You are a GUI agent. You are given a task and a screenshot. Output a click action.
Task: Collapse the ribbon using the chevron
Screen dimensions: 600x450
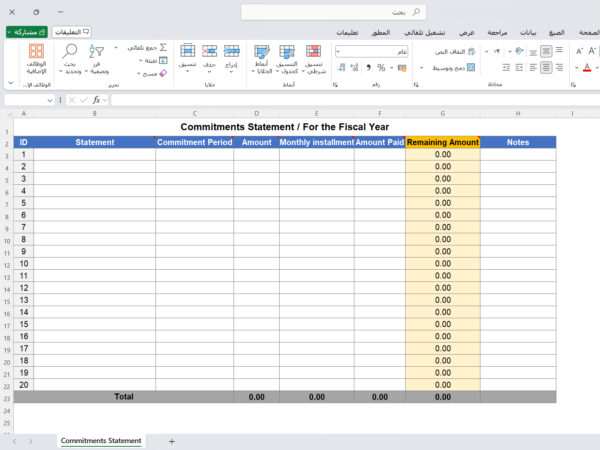(10, 84)
